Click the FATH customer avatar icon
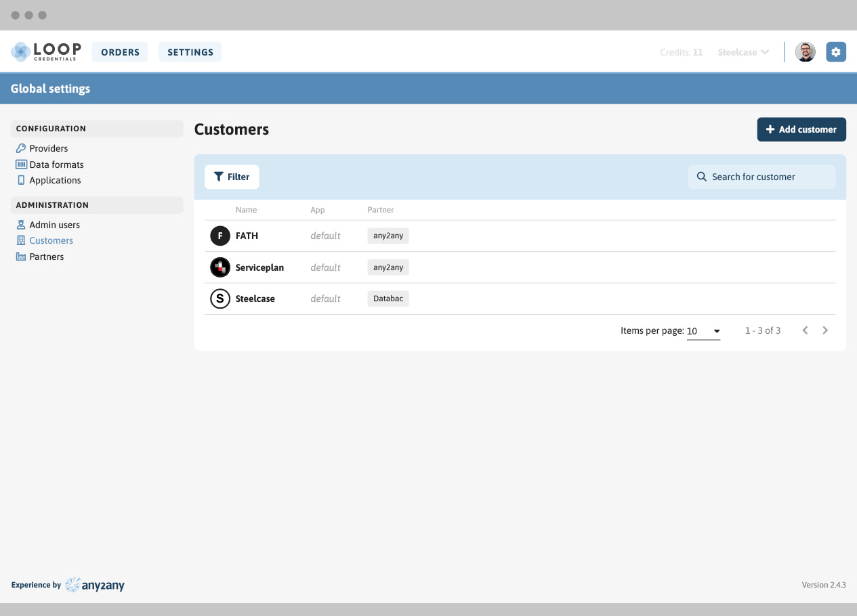 pos(220,236)
